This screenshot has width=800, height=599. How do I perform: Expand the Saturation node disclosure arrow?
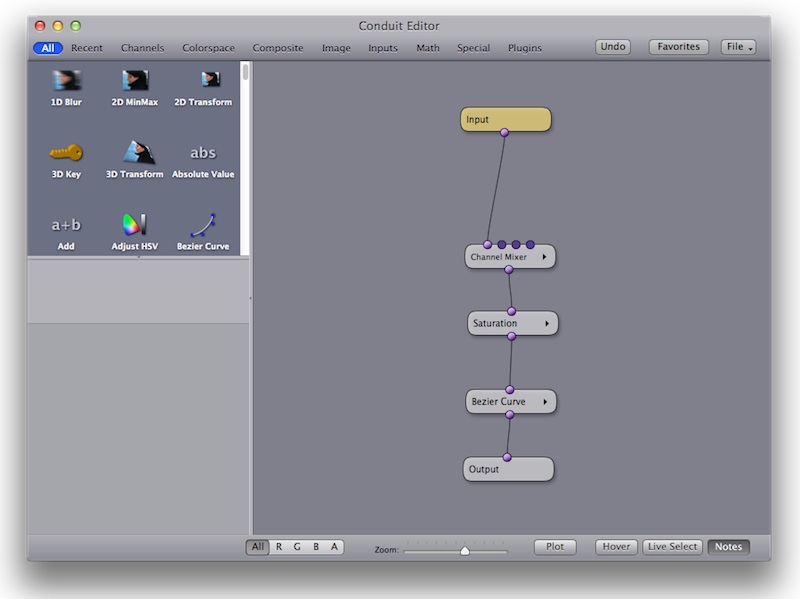547,324
